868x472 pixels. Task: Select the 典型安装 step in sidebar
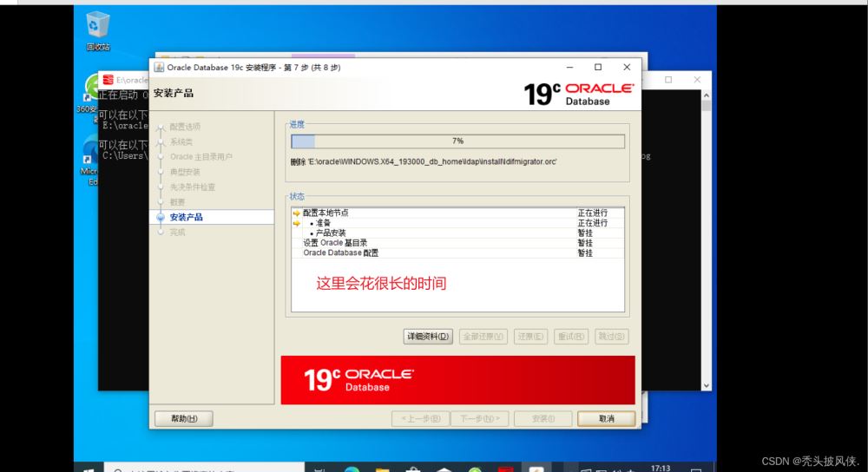tap(185, 172)
